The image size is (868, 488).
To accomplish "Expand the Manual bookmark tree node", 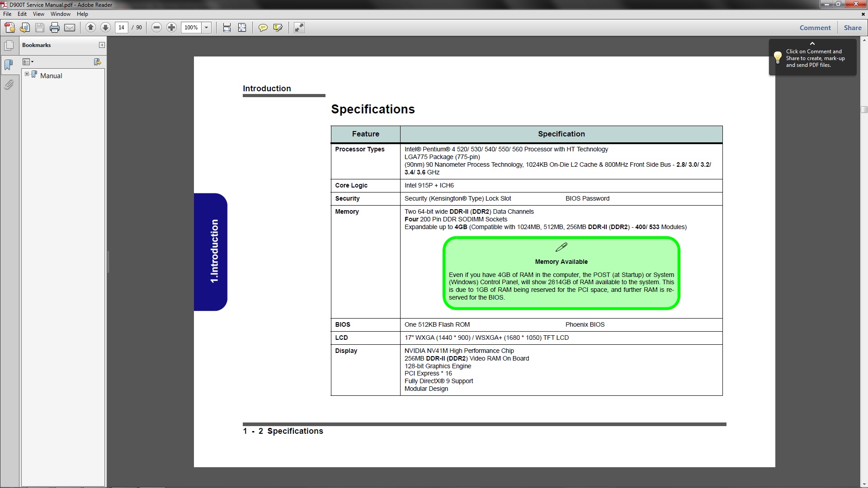I will coord(27,74).
